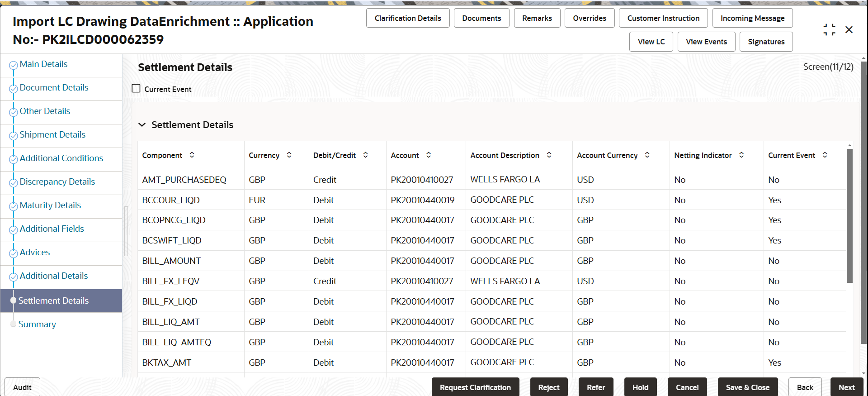868x396 pixels.
Task: Collapse the window using shrink icon
Action: pos(829,30)
